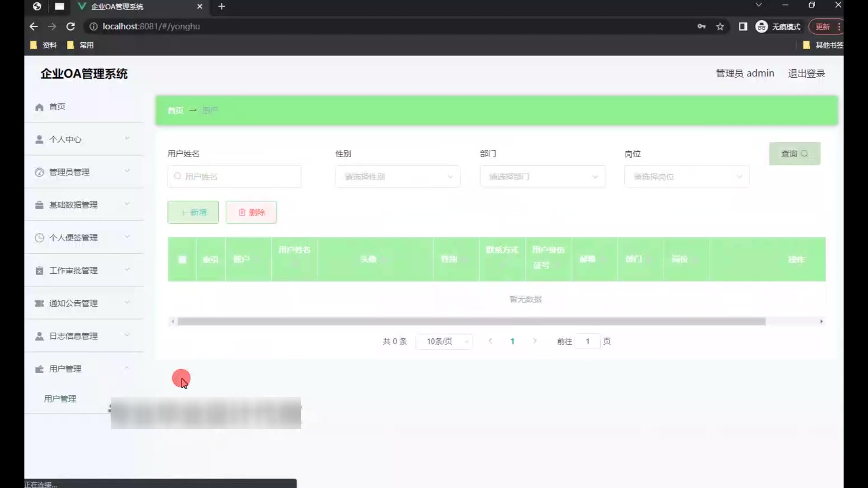Open the 部门 selection dropdown
This screenshot has height=488, width=868.
(542, 177)
